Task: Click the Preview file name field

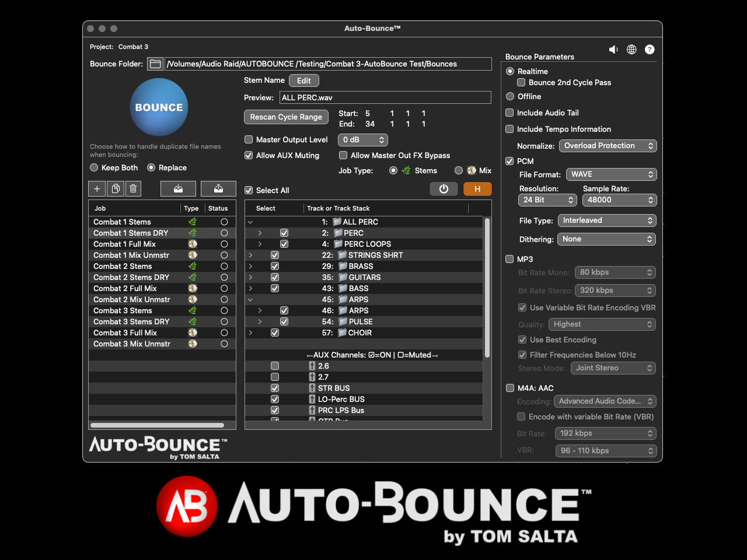Action: pyautogui.click(x=386, y=98)
